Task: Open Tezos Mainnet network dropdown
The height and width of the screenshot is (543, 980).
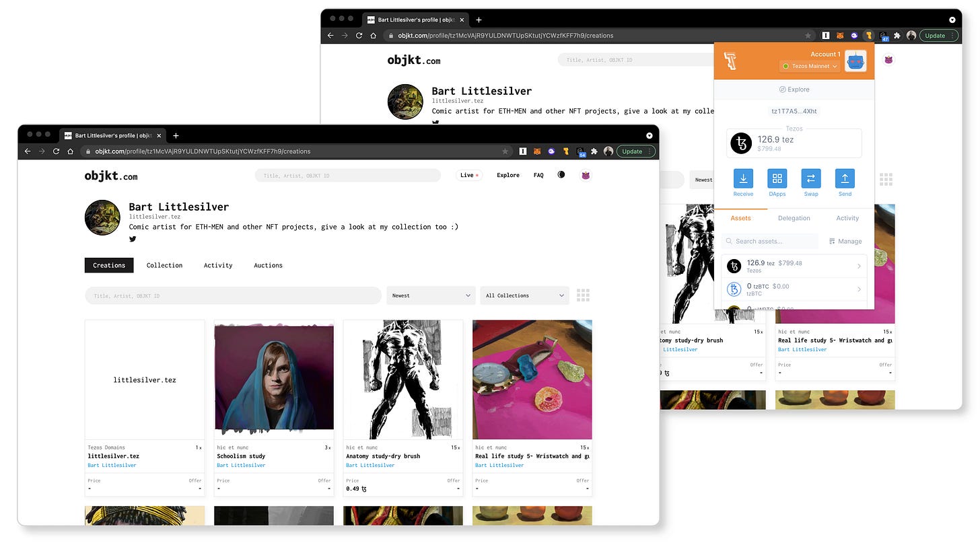Action: [810, 66]
